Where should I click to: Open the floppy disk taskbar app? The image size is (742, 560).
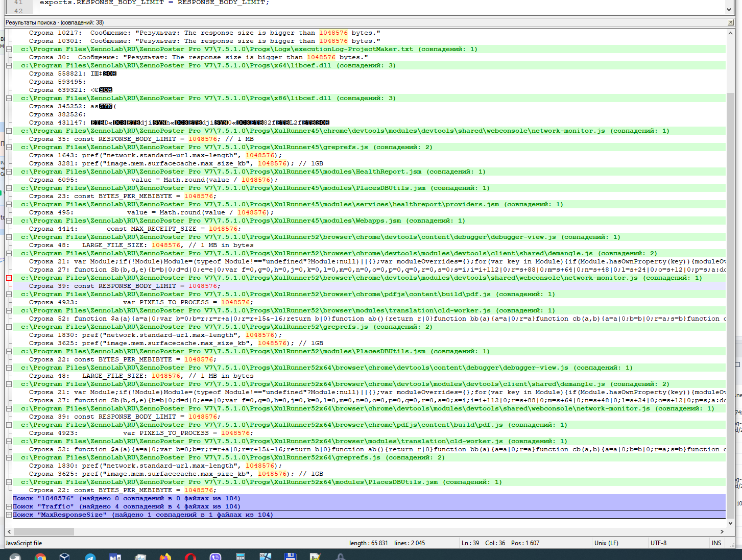[x=290, y=556]
